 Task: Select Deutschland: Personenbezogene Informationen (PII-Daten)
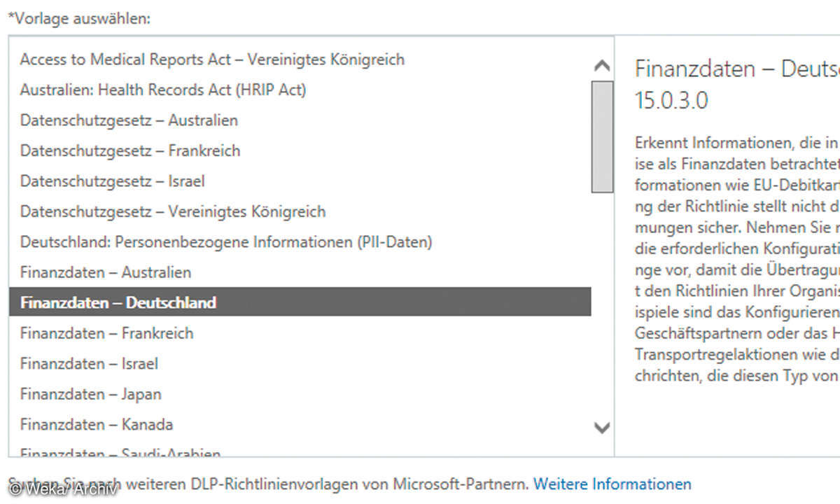226,241
